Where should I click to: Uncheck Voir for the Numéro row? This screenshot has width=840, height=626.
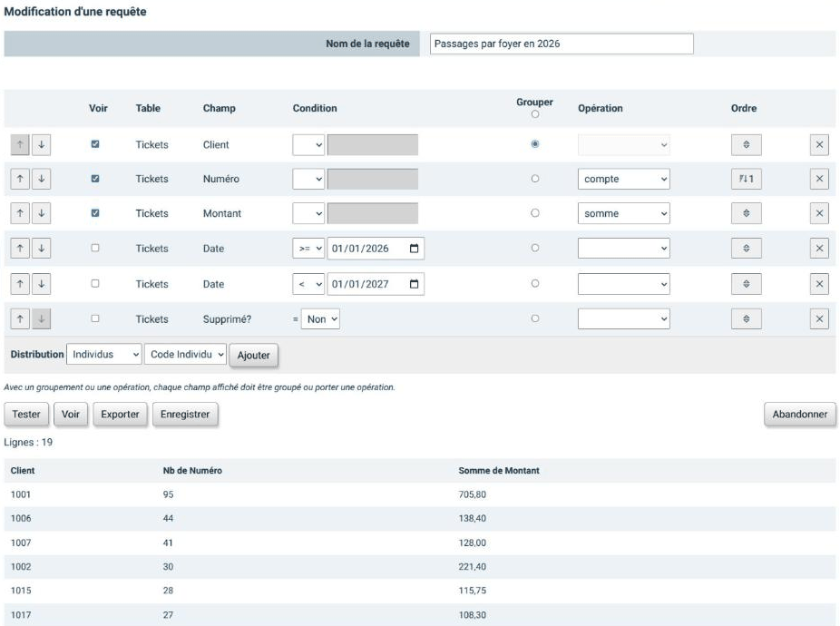pyautogui.click(x=95, y=179)
